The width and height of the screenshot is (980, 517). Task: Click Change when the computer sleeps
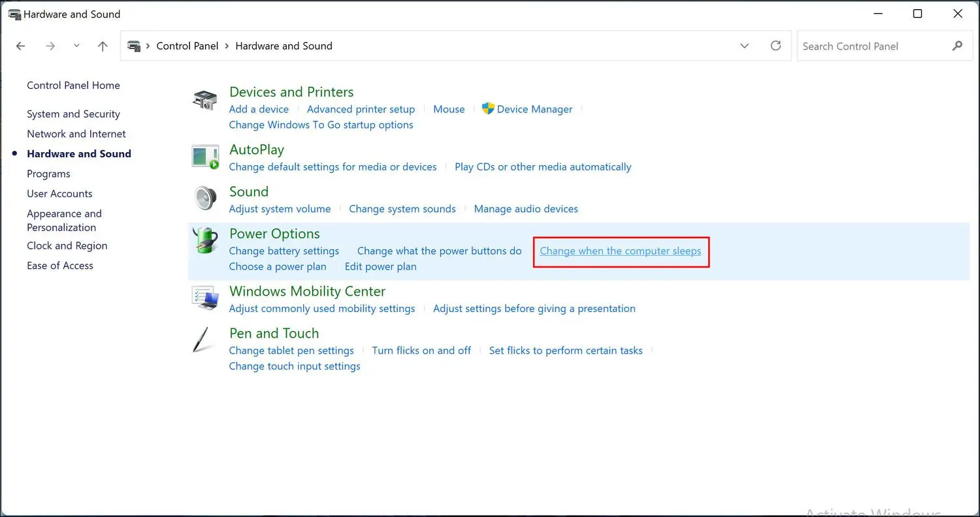(x=621, y=251)
